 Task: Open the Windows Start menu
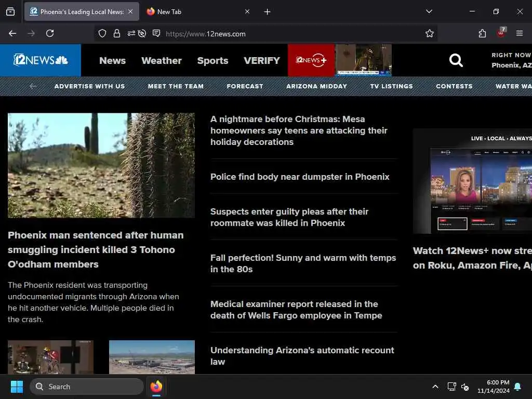[x=17, y=387]
